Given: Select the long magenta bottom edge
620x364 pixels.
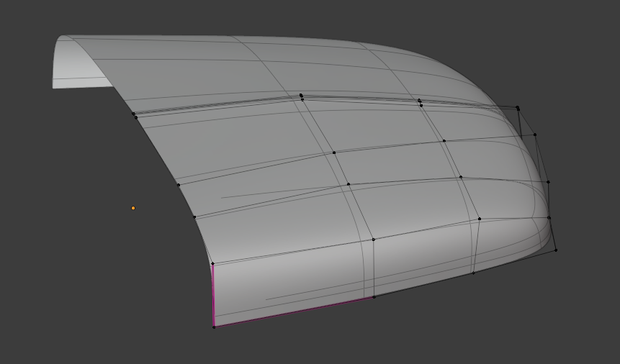Looking at the screenshot, I should tap(294, 311).
